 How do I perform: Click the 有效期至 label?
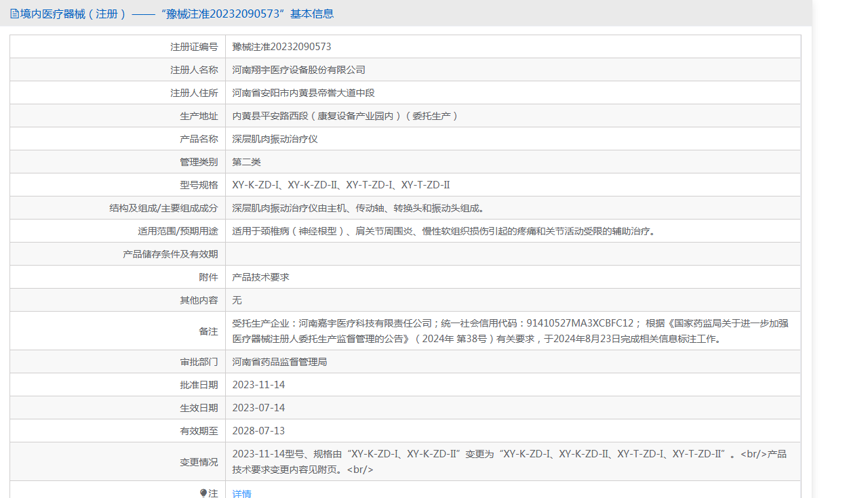pyautogui.click(x=199, y=431)
